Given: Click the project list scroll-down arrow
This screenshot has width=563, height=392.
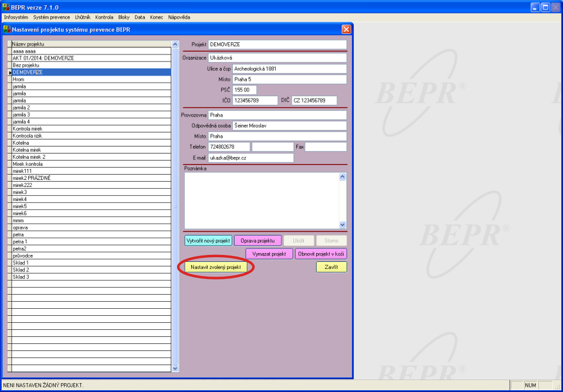Looking at the screenshot, I should (175, 369).
